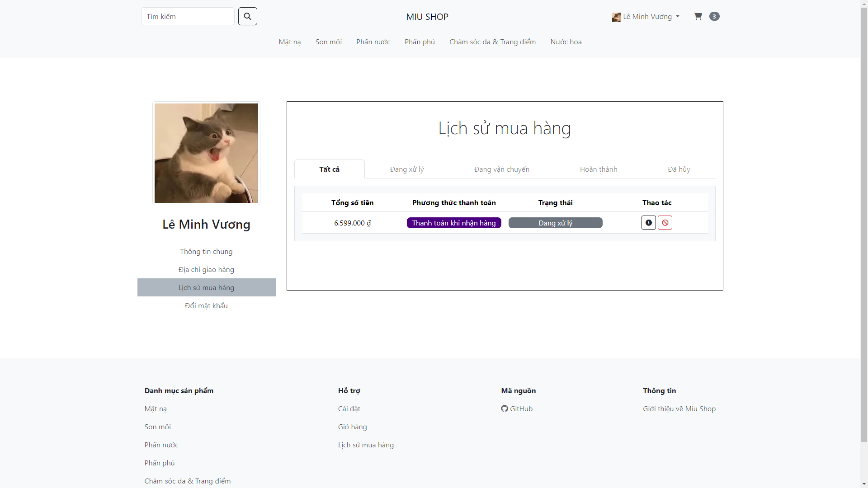Go to Thông tin chung in sidebar

pos(206,252)
